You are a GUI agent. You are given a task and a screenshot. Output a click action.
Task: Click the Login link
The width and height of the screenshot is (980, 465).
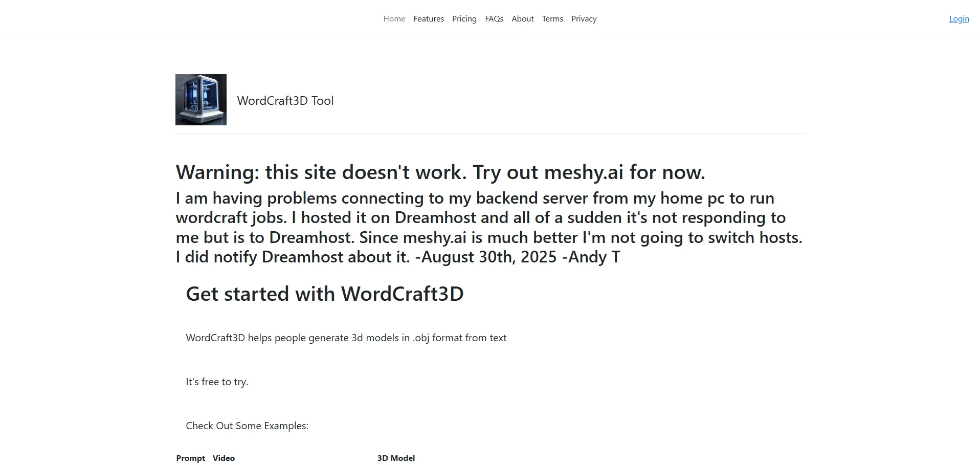pos(959,19)
